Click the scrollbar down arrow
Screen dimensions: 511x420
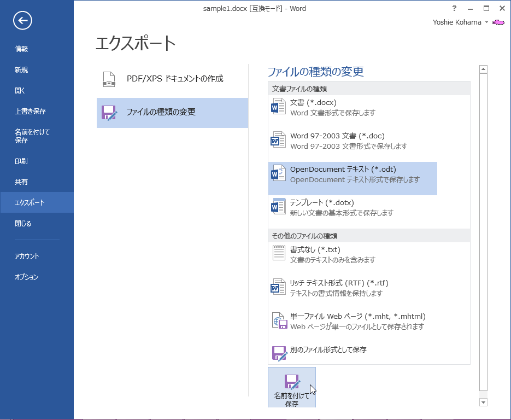click(483, 402)
